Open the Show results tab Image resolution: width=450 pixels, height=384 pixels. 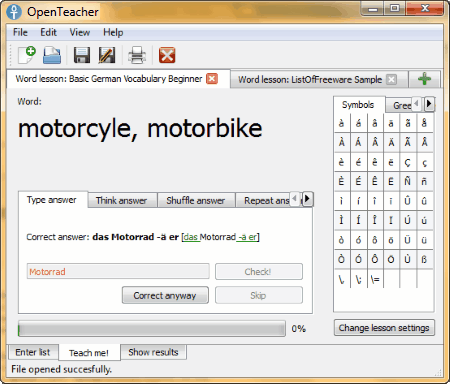[x=153, y=352]
